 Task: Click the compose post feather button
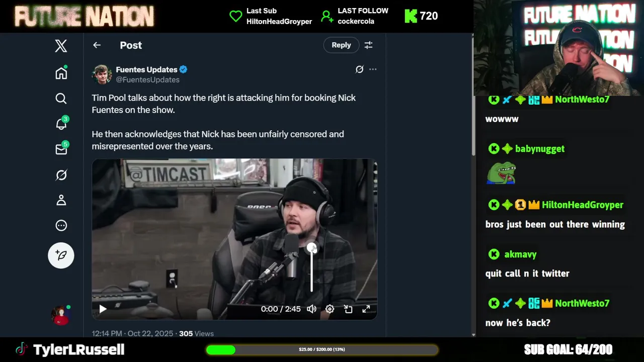(x=61, y=255)
